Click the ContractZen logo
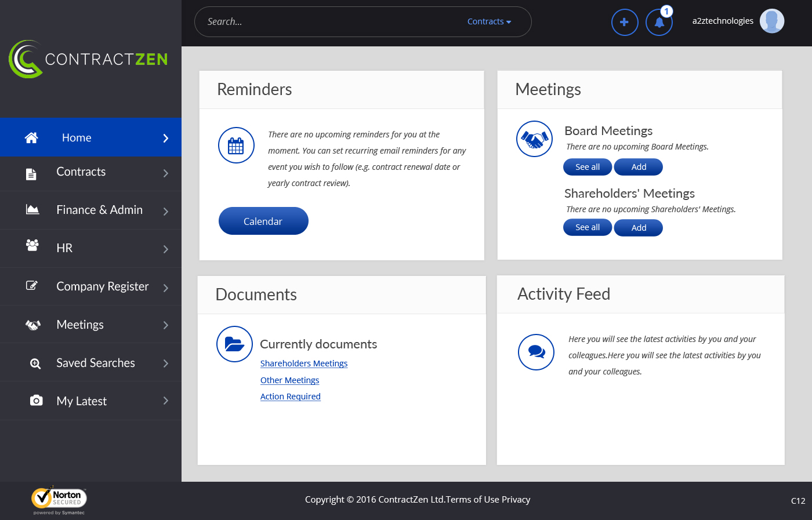Image resolution: width=812 pixels, height=520 pixels. tap(88, 59)
